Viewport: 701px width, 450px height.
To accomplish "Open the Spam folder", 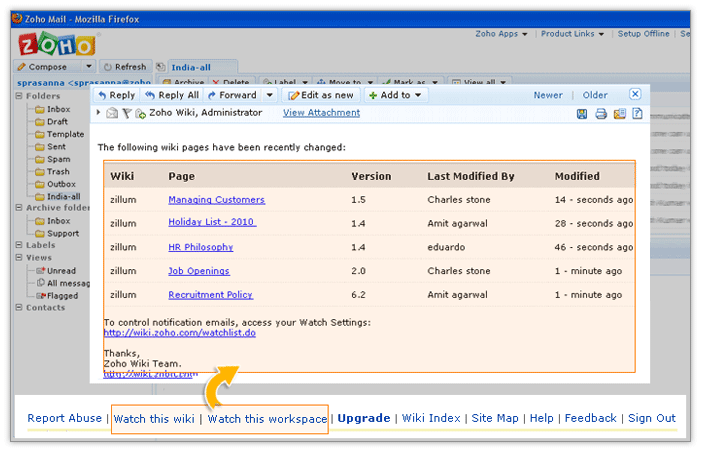I will click(x=58, y=159).
